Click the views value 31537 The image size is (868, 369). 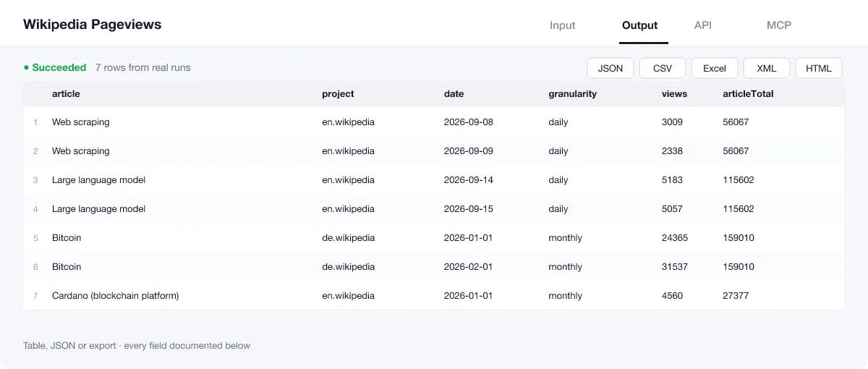click(675, 267)
